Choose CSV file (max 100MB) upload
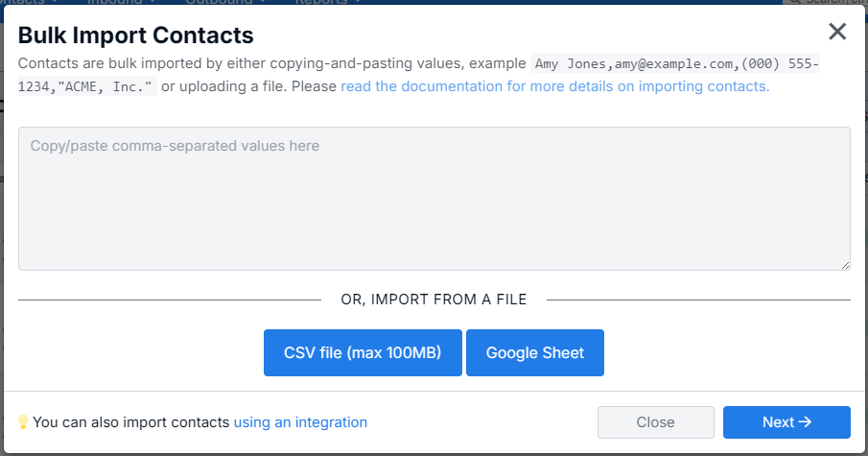868x456 pixels. [363, 352]
